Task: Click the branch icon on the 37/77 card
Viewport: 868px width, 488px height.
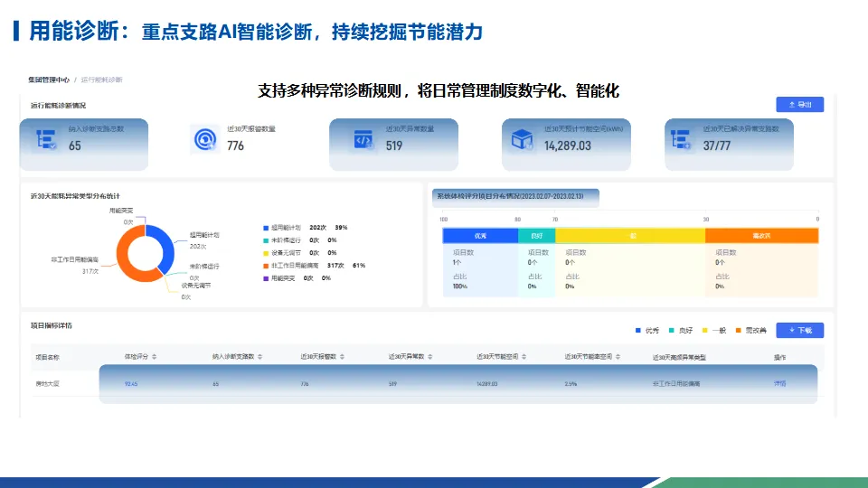Action: 680,139
